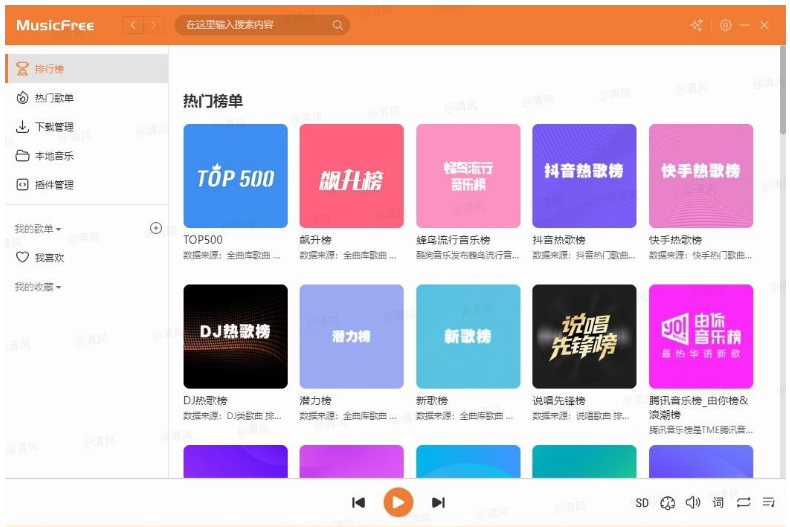Open the TOP 500 chart cover
Viewport: 790px width, 527px height.
[x=235, y=176]
